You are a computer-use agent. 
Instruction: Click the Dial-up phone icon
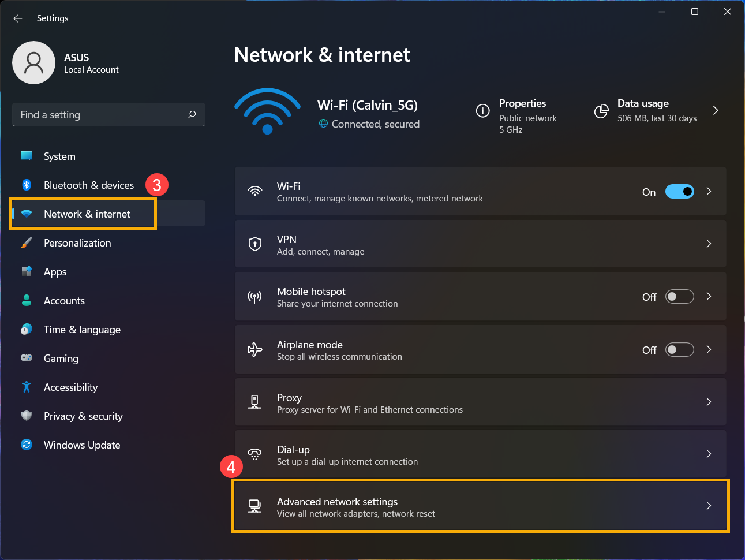254,454
